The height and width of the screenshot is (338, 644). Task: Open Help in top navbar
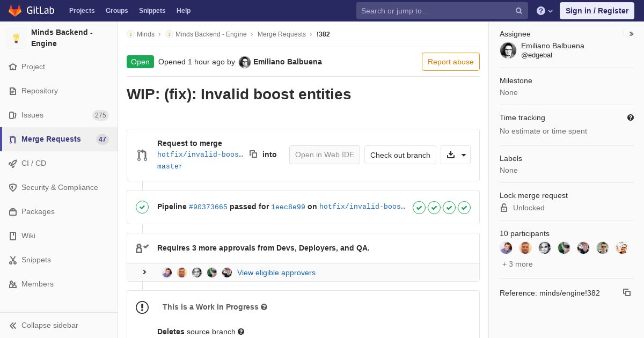(184, 11)
